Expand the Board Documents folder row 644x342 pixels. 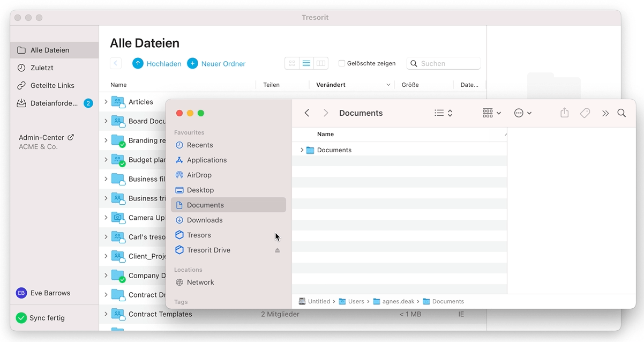[106, 121]
